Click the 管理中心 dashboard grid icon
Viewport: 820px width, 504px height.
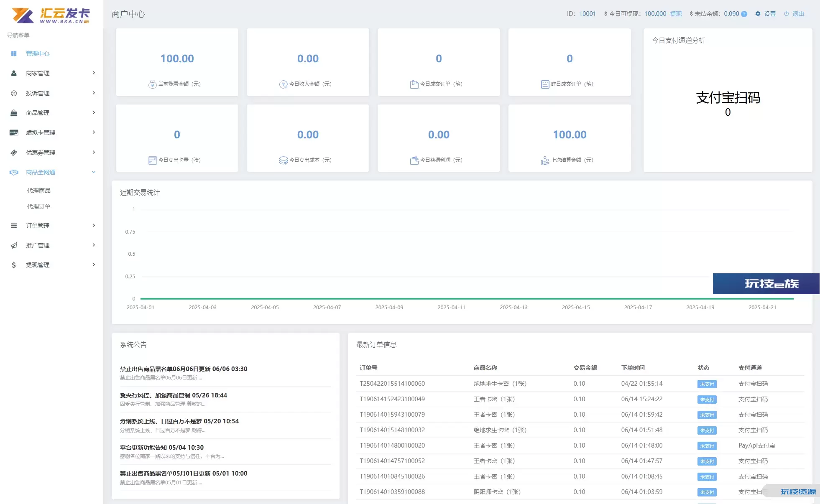(14, 53)
